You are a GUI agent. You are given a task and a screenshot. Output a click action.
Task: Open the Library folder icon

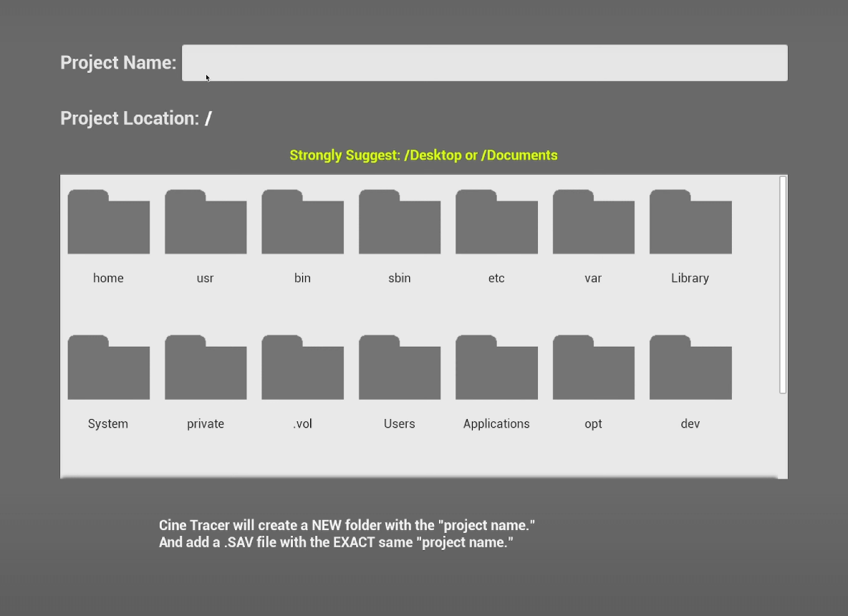[x=690, y=222]
